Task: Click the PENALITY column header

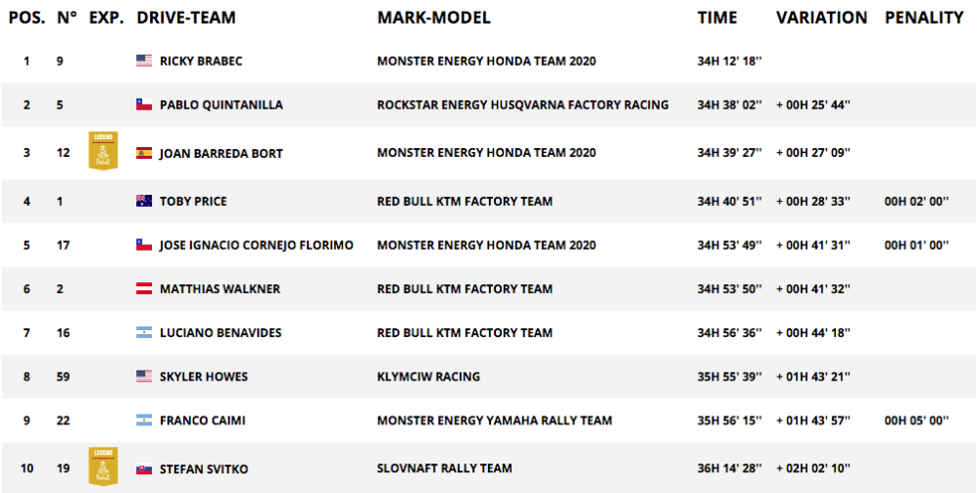Action: tap(923, 18)
